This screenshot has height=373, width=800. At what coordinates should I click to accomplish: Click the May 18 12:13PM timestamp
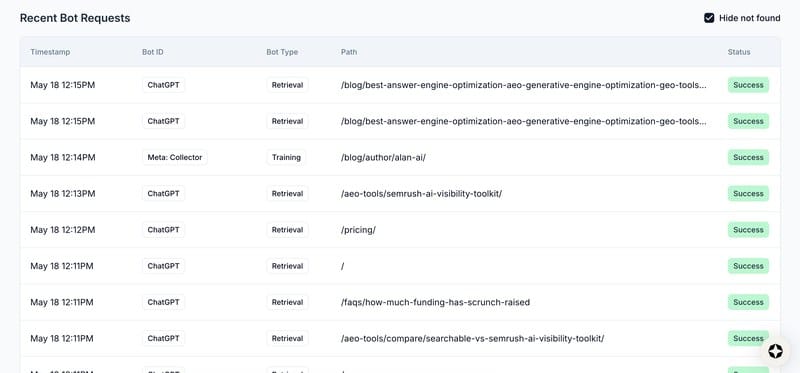click(x=63, y=194)
